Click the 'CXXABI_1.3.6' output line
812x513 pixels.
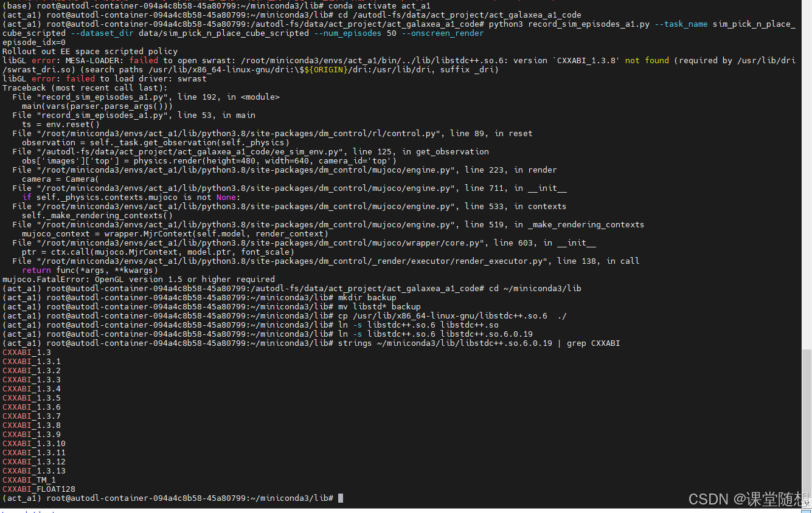coord(32,407)
